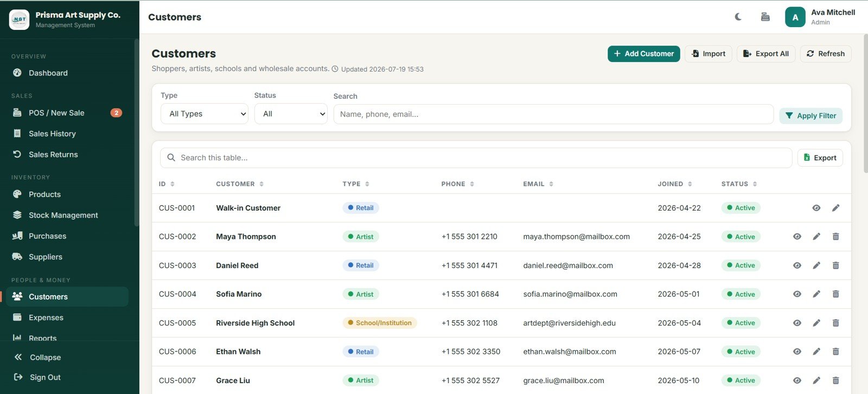Viewport: 868px width, 394px height.
Task: Click the Import button
Action: [x=709, y=54]
